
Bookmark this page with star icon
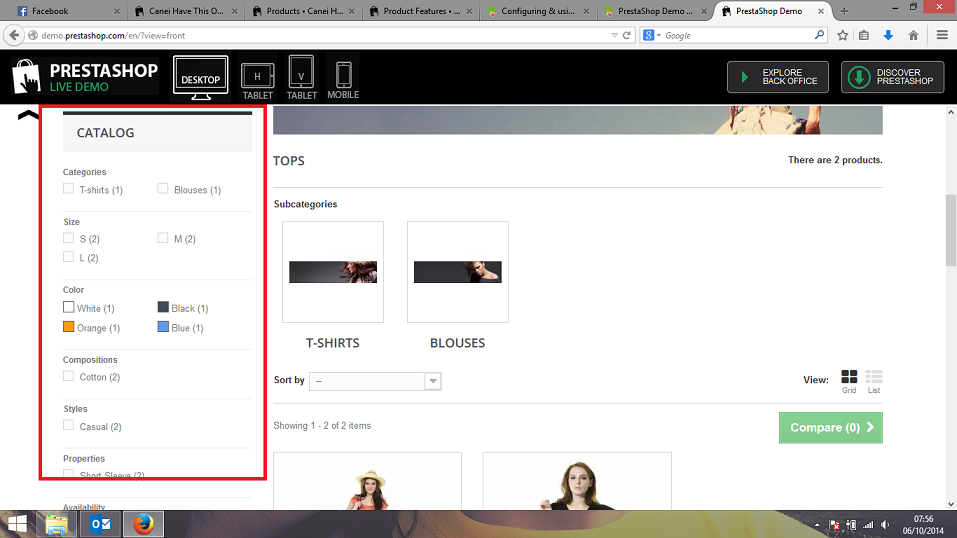pyautogui.click(x=843, y=35)
